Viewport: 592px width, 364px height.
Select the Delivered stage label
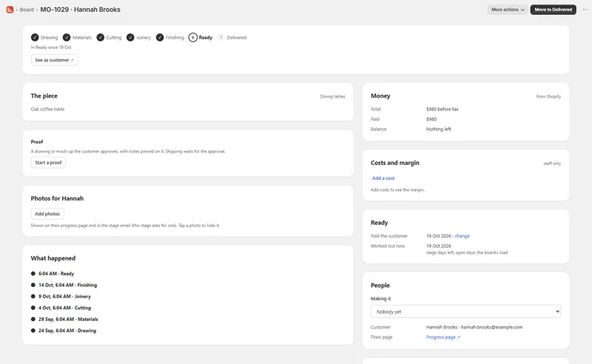coord(237,38)
